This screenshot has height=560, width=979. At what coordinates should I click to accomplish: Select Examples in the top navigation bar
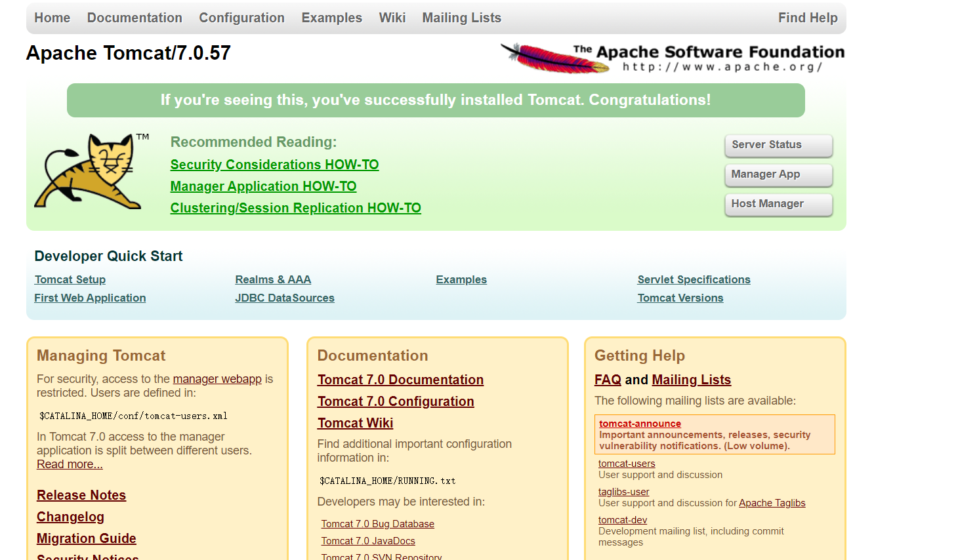coord(332,18)
